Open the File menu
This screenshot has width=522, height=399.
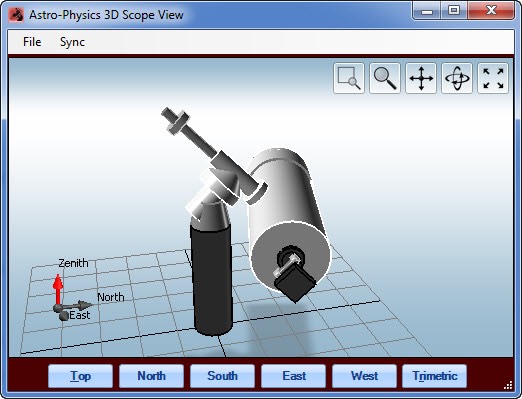(32, 42)
